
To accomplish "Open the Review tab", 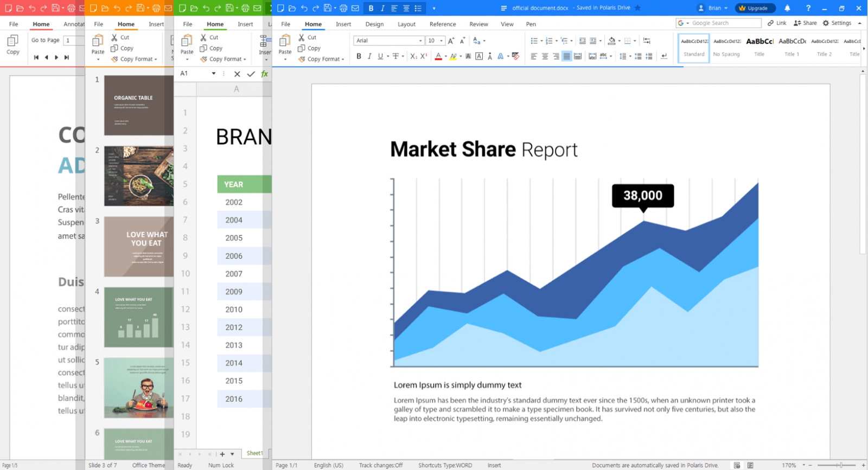I will click(478, 24).
